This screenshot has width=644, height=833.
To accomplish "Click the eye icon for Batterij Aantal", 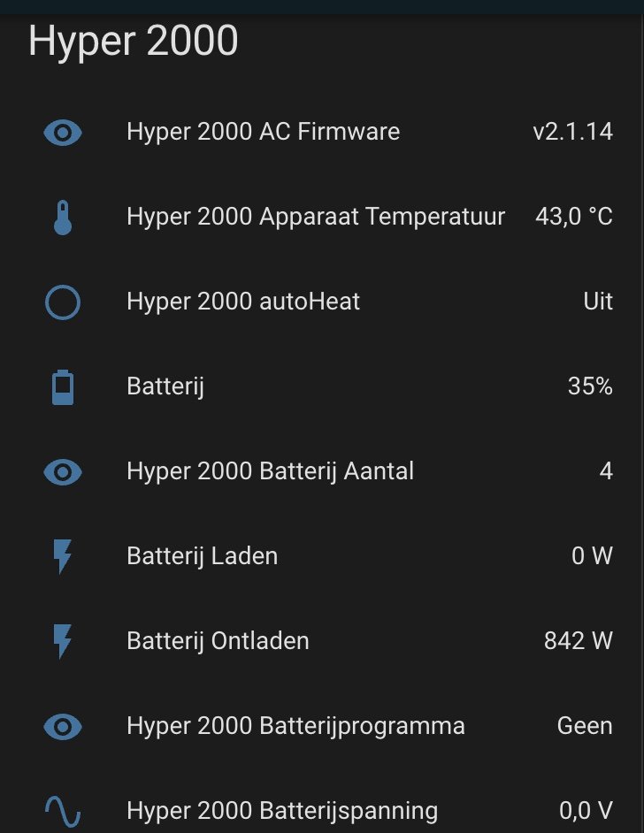I will tap(63, 472).
